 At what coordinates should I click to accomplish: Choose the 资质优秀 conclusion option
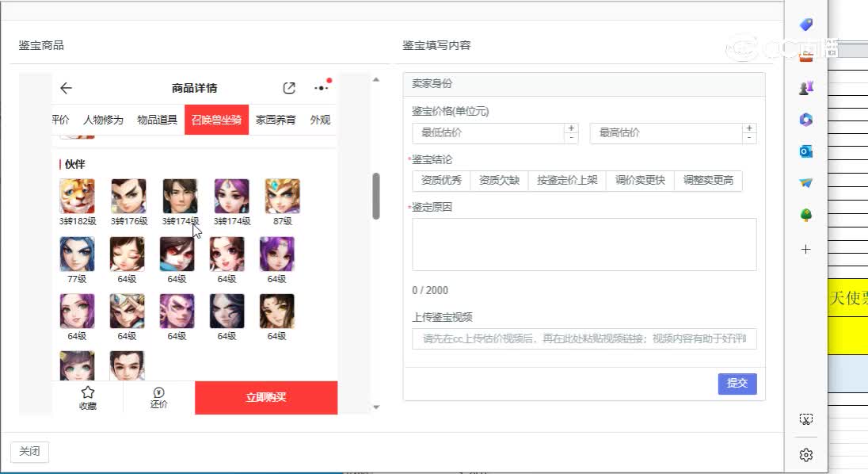441,181
